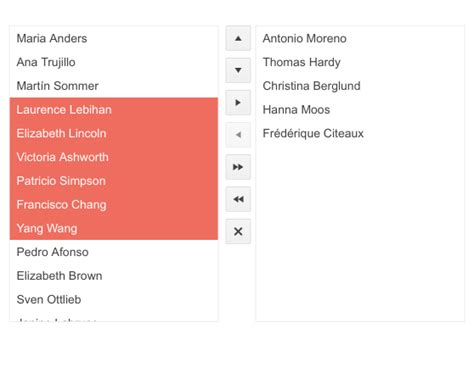The width and height of the screenshot is (474, 373).
Task: Click the highlighted Laurence Lebihan item
Action: [114, 110]
